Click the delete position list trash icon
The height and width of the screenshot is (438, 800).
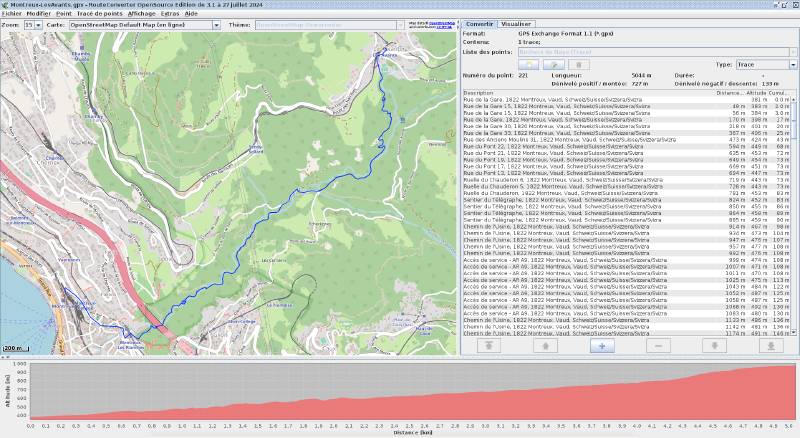coord(583,64)
